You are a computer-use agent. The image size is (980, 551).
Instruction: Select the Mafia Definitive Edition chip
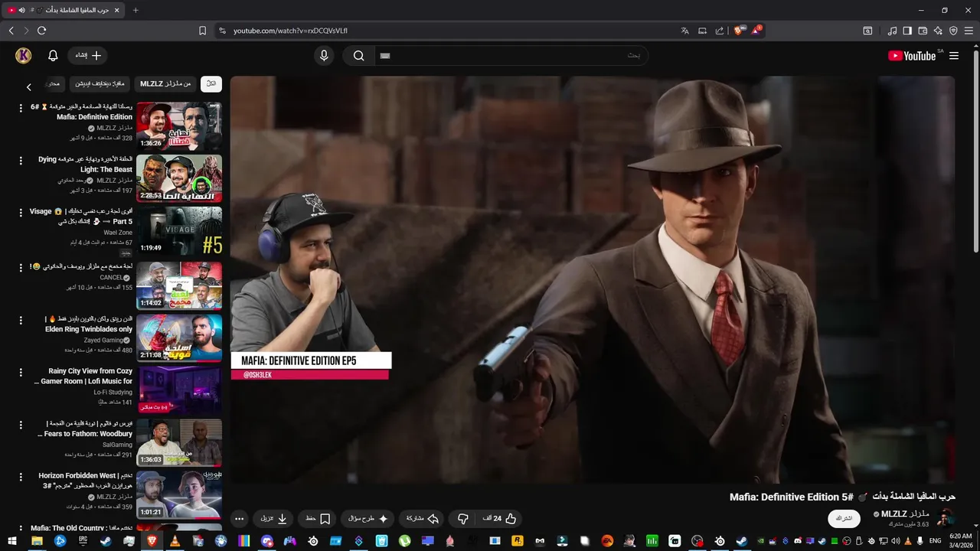pos(100,83)
